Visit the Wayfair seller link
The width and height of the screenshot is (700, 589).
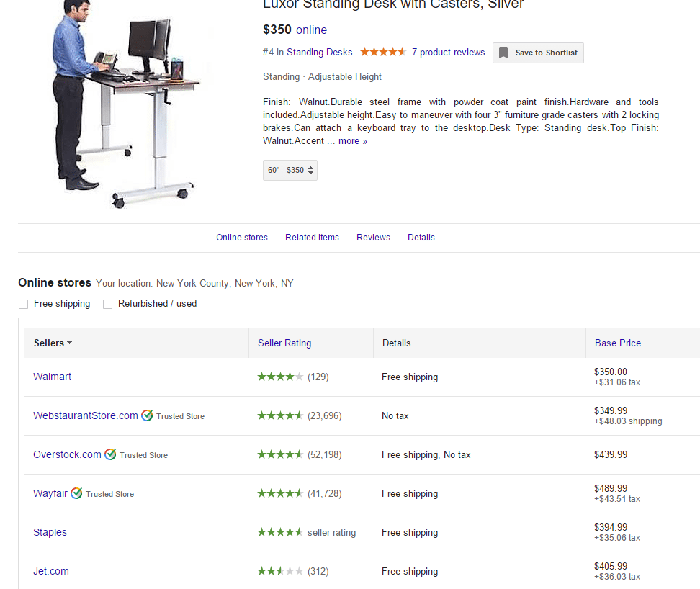coord(50,493)
